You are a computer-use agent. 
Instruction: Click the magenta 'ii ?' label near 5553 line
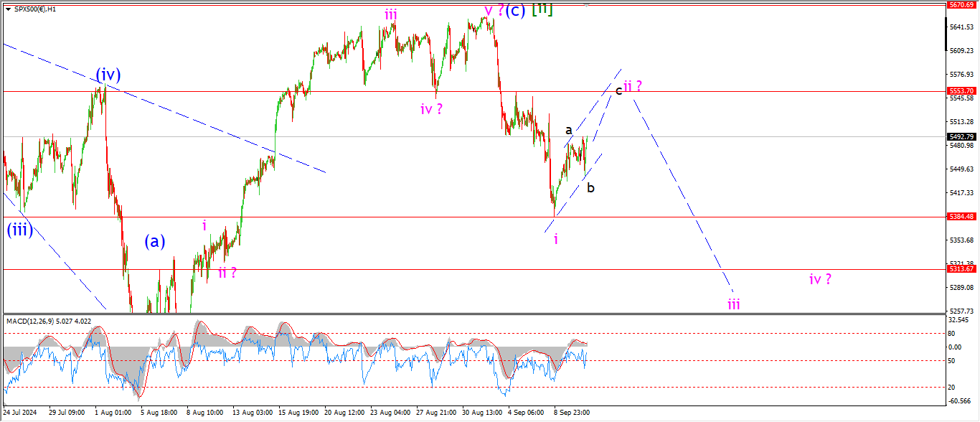633,86
